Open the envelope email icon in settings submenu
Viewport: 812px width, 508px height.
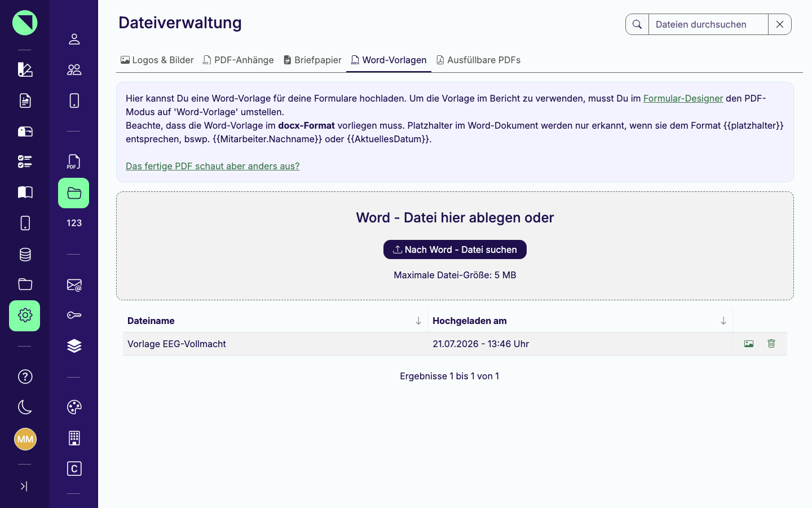tap(74, 285)
